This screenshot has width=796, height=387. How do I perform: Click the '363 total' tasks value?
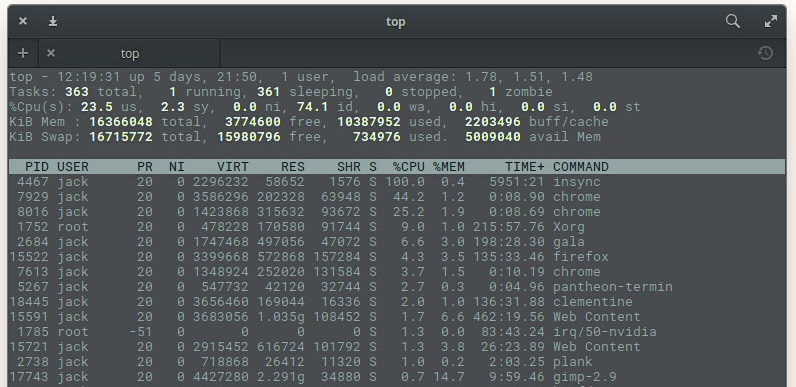click(x=101, y=92)
